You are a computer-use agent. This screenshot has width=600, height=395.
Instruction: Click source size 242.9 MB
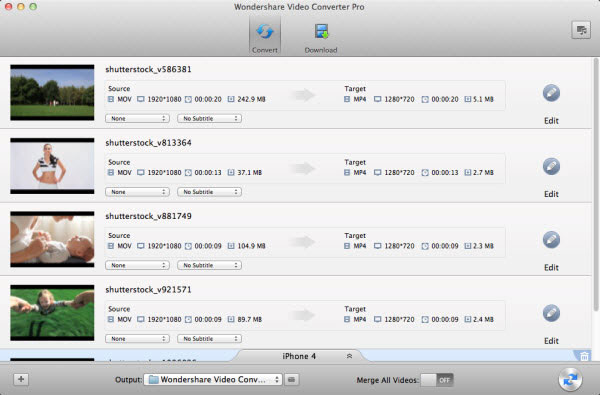251,99
